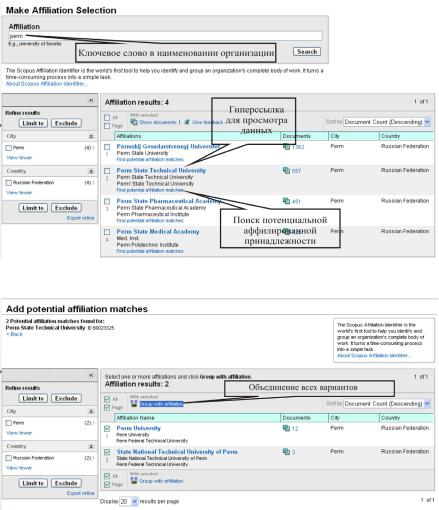
Task: Check Perm city filter with count 2
Action: [x=9, y=423]
